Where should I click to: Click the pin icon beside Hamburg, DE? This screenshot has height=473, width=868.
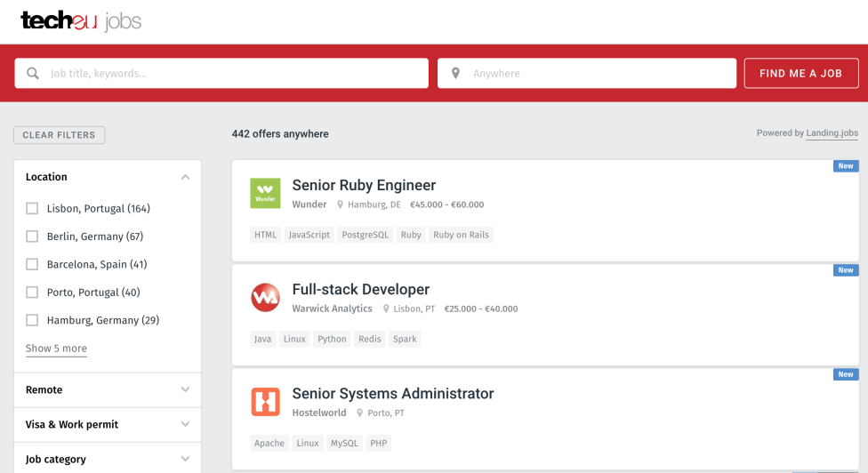(x=341, y=204)
